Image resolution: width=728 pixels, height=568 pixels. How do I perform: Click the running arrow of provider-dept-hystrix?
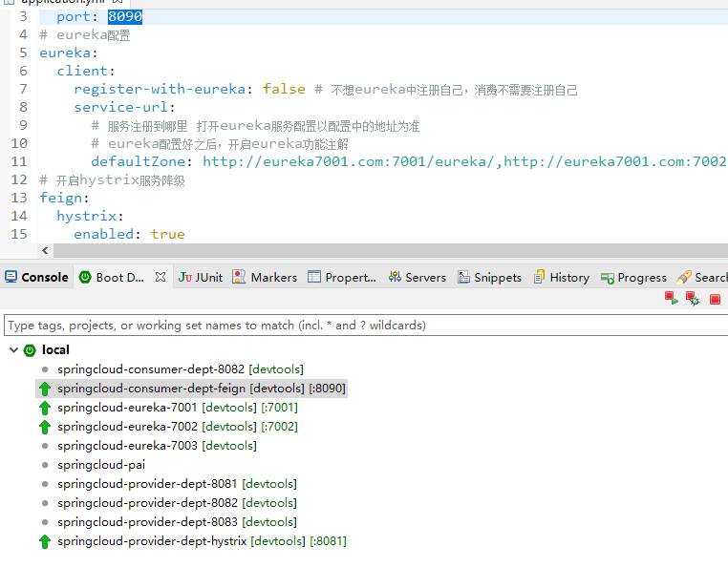pyautogui.click(x=45, y=541)
